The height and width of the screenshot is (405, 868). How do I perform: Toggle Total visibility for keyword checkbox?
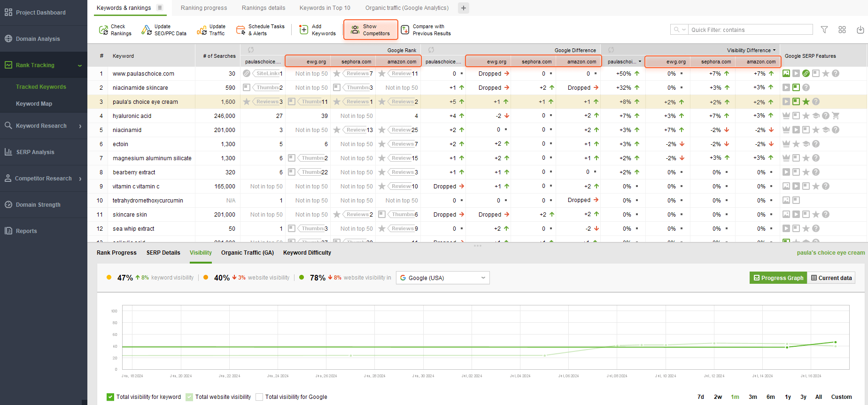coord(110,397)
